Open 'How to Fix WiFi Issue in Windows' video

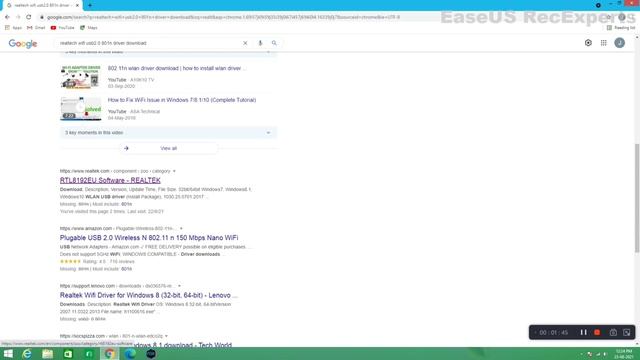pyautogui.click(x=182, y=100)
